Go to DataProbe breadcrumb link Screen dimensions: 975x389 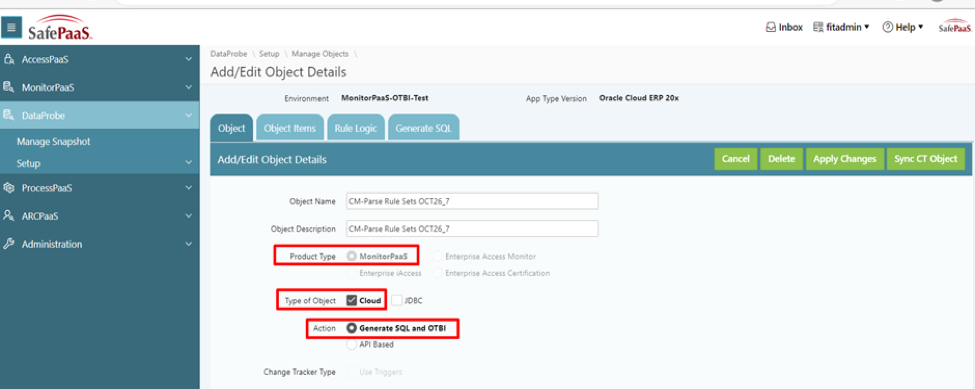click(229, 54)
